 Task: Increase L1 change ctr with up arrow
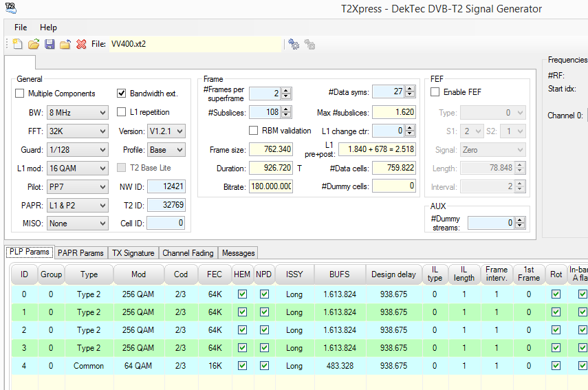click(x=410, y=128)
